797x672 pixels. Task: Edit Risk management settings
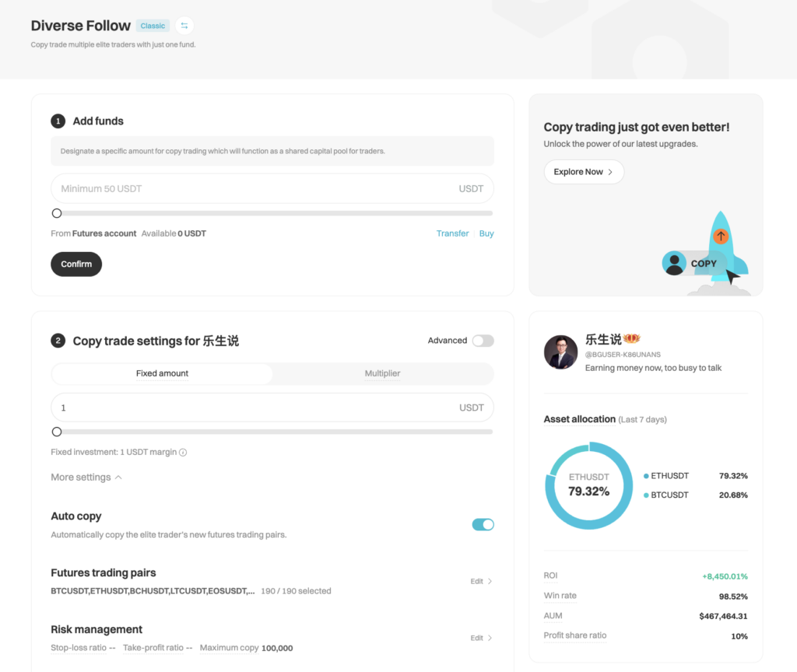click(x=481, y=638)
